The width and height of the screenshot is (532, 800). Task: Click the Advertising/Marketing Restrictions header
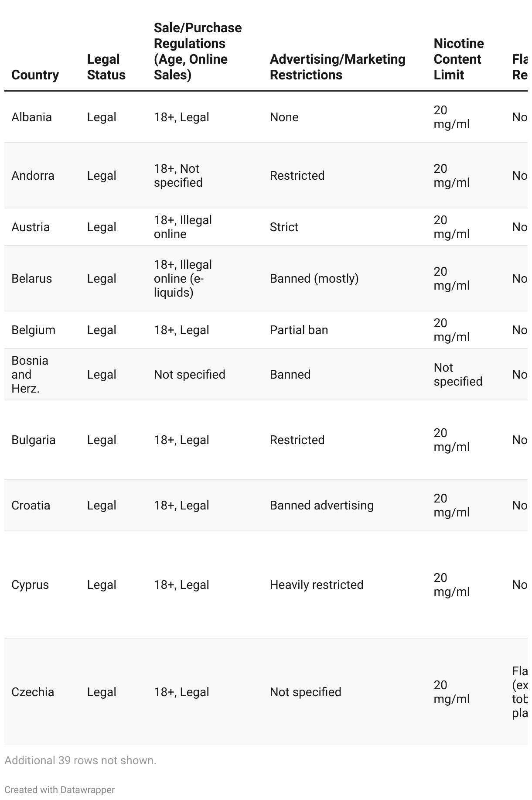(338, 67)
